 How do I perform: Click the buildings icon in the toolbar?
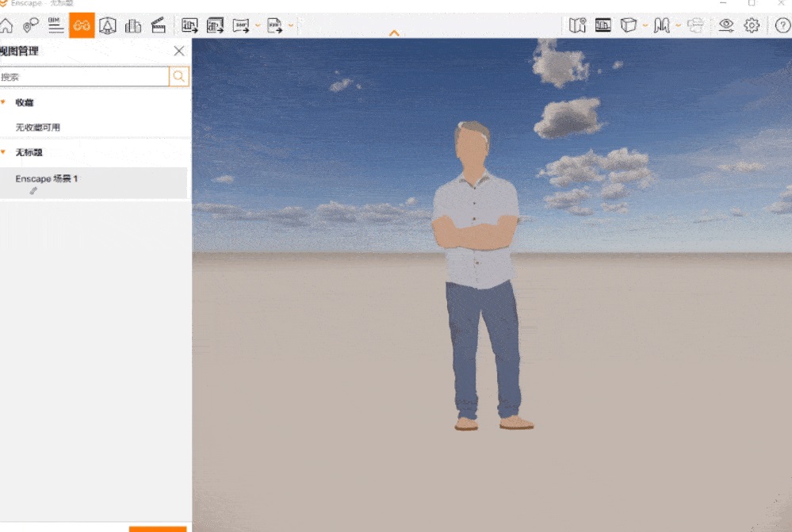click(133, 25)
